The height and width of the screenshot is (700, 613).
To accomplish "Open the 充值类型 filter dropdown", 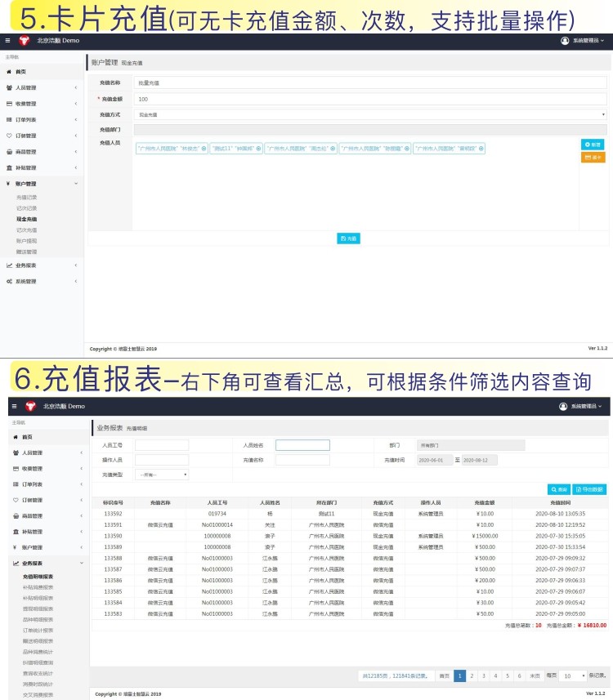I will pos(162,475).
